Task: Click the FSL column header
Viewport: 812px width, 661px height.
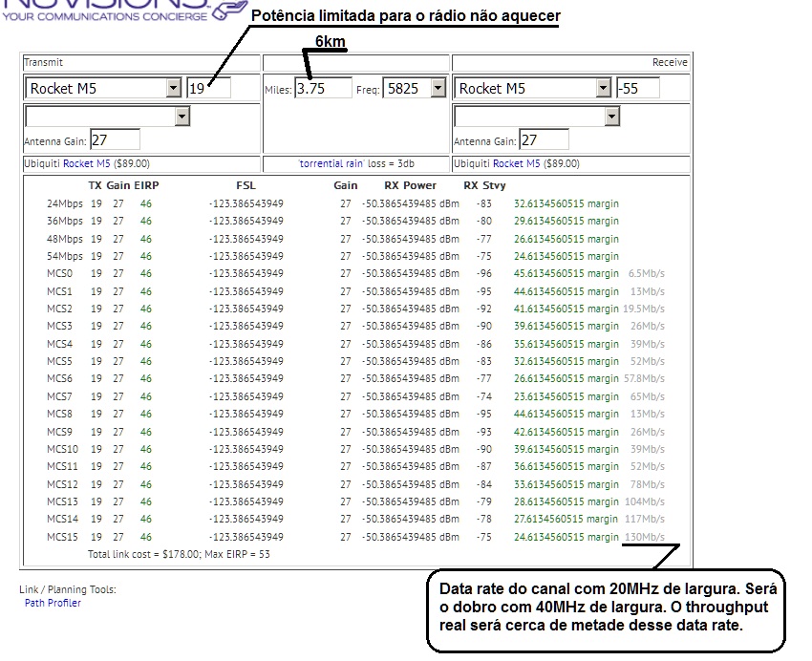Action: (x=246, y=185)
